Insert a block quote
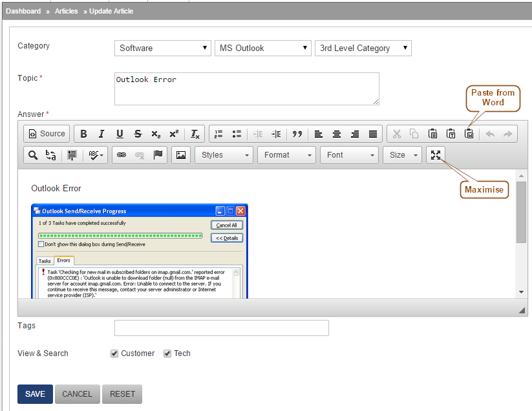 coord(297,134)
